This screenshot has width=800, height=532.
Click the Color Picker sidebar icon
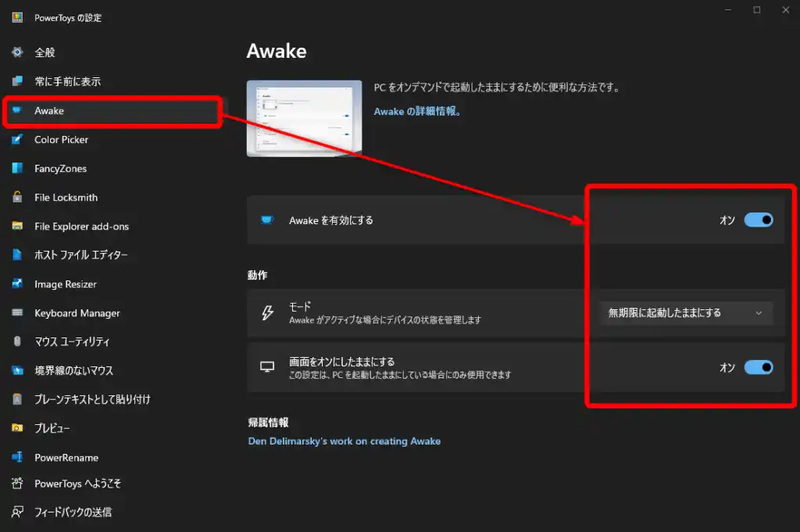17,140
